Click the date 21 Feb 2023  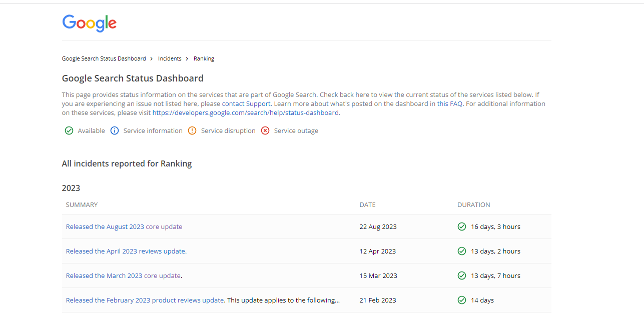(378, 300)
